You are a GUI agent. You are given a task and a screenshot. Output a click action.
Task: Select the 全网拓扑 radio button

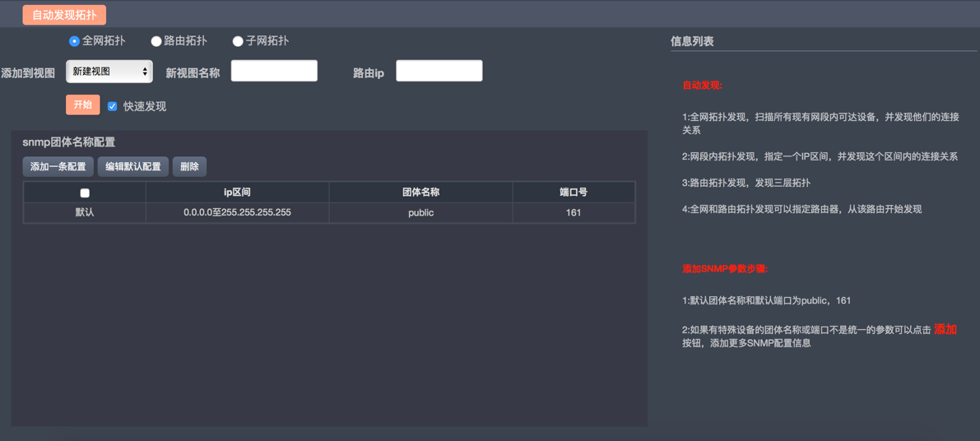[74, 41]
